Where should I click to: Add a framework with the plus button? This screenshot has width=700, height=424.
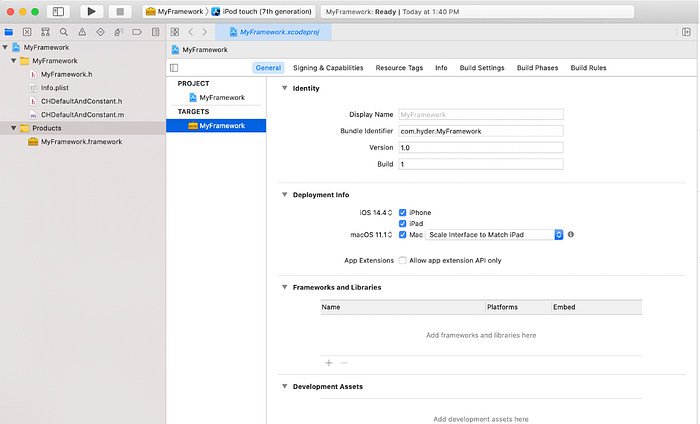click(x=329, y=363)
